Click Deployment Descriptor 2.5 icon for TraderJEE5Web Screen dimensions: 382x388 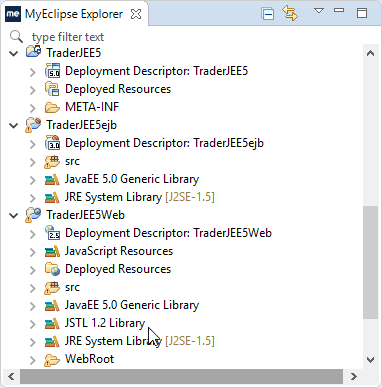(x=52, y=233)
